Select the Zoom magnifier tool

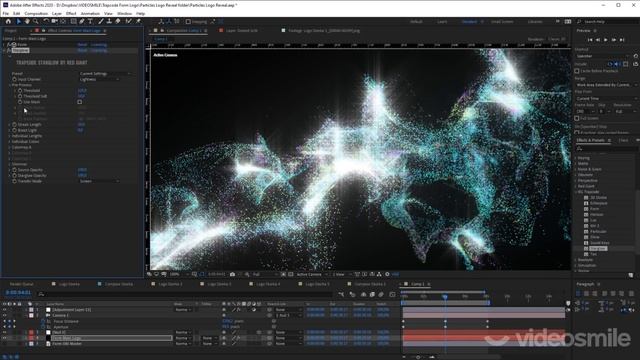[36, 21]
